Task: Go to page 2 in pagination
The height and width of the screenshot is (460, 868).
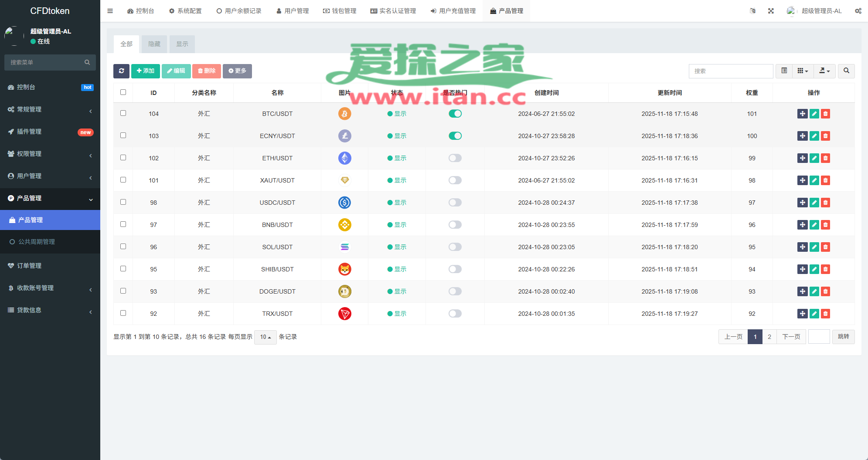Action: click(769, 337)
